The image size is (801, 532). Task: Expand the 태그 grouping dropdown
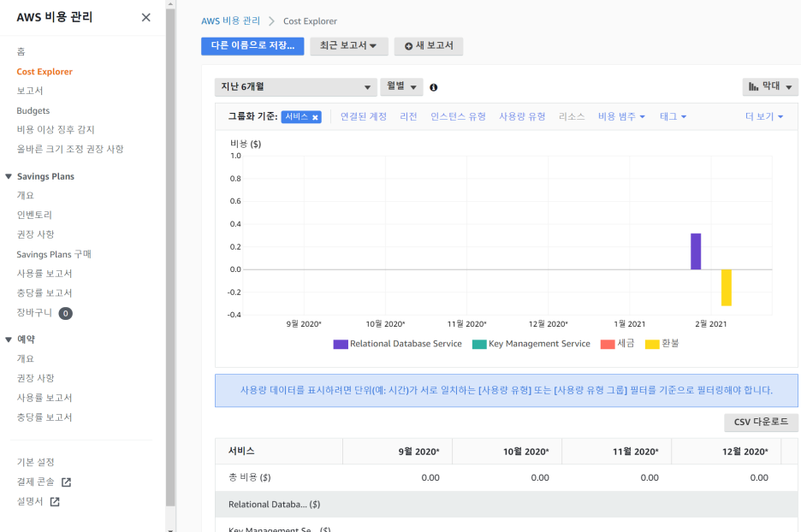(673, 117)
